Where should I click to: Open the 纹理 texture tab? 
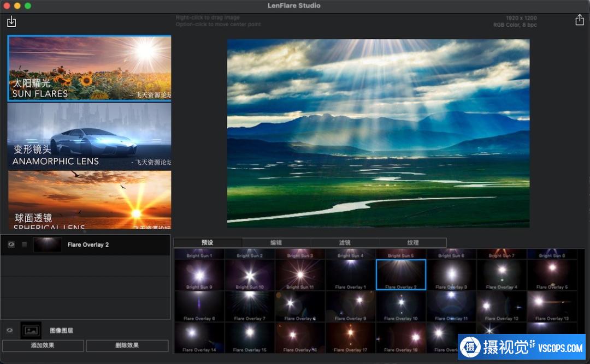[413, 242]
